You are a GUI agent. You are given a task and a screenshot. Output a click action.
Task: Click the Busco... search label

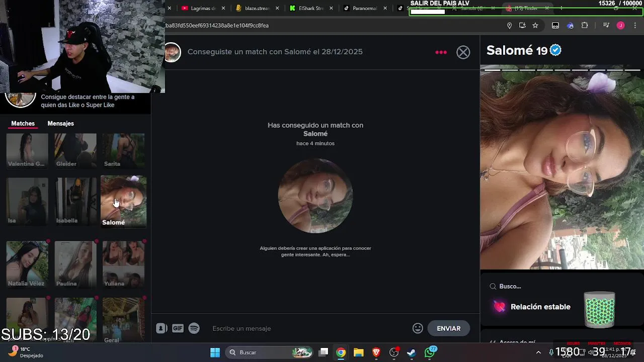point(510,286)
